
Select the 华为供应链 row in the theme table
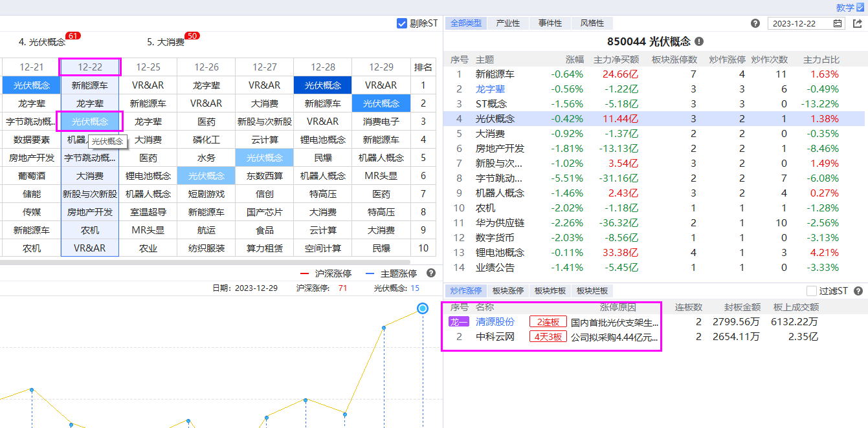pos(654,223)
